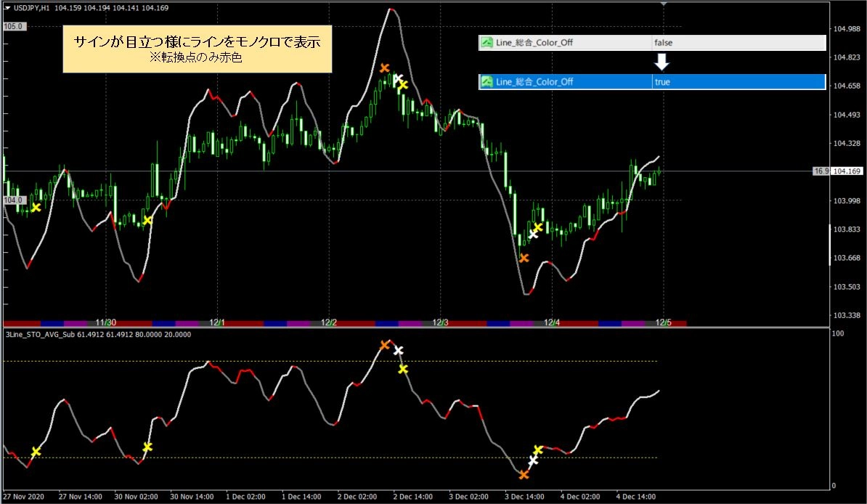The height and width of the screenshot is (504, 867).
Task: Click the indicator icon in the highlighted 'true' parameter row
Action: [487, 82]
